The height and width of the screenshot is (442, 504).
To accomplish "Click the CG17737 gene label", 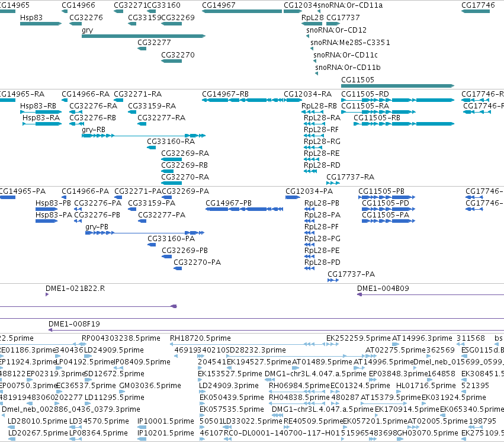I will pos(343,18).
